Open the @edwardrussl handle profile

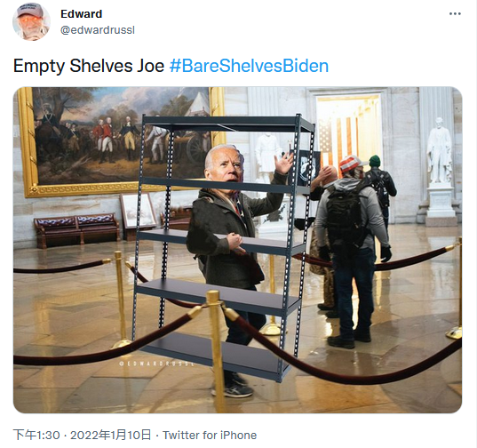tap(98, 30)
